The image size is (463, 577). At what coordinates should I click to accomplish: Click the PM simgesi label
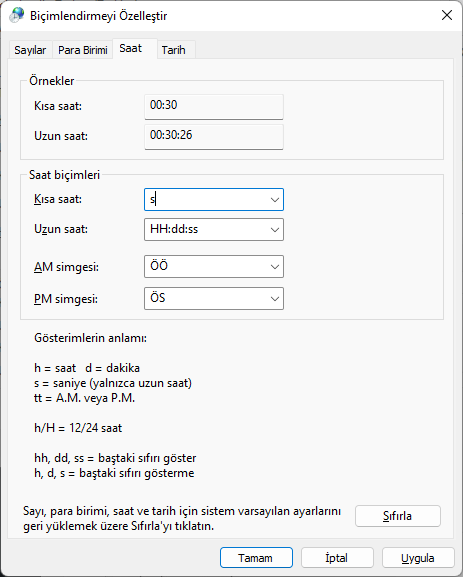click(x=66, y=299)
